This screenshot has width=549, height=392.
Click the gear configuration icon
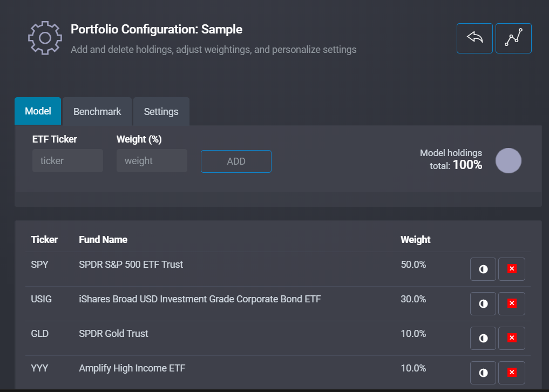click(x=45, y=38)
